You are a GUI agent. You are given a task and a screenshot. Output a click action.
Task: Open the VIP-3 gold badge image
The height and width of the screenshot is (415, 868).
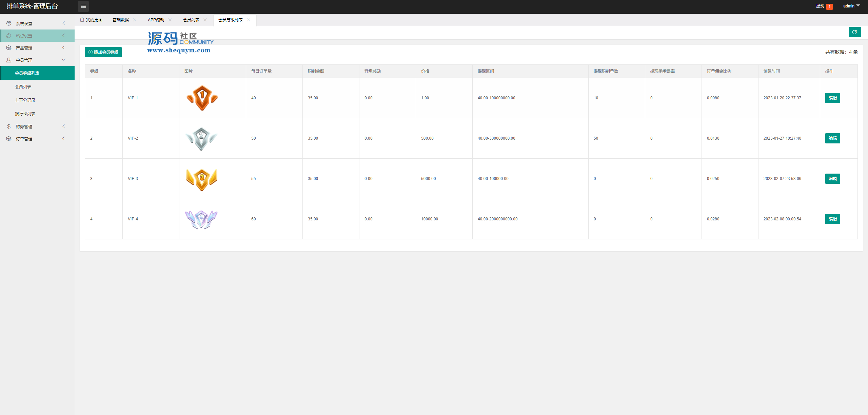(x=202, y=179)
